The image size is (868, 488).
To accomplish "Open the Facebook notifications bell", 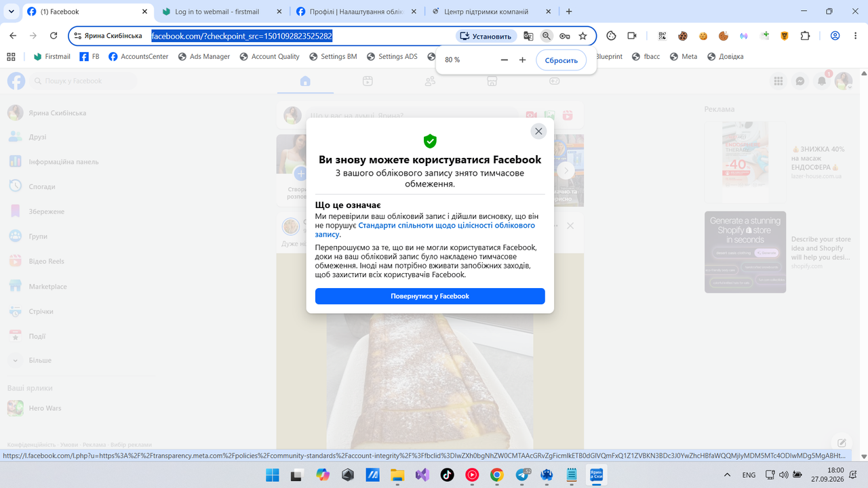I will [x=822, y=81].
